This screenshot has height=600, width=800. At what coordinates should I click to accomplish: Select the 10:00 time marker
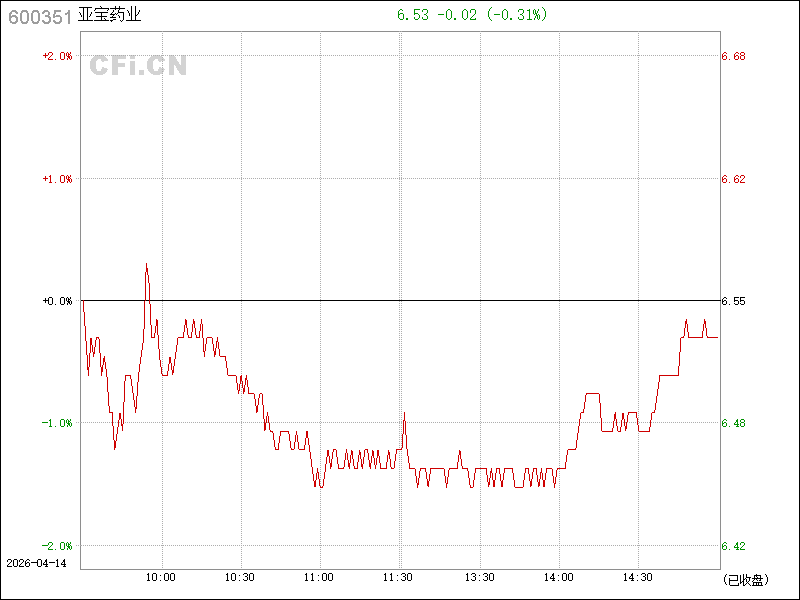[161, 577]
